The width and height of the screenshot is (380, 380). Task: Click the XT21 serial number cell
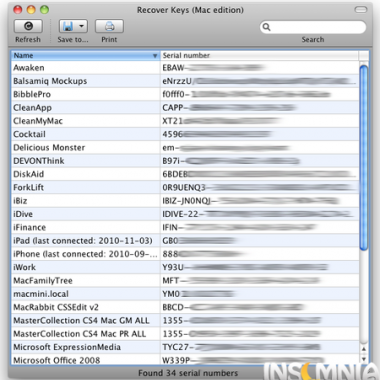tap(259, 121)
